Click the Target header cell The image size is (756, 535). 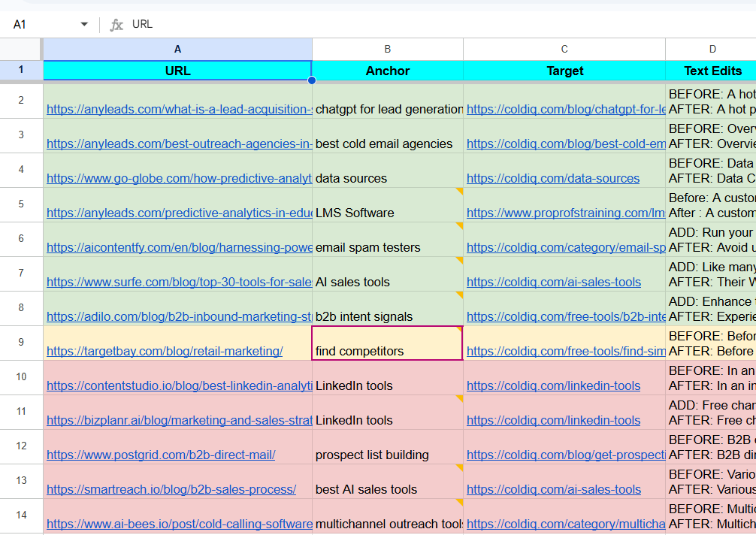point(564,71)
